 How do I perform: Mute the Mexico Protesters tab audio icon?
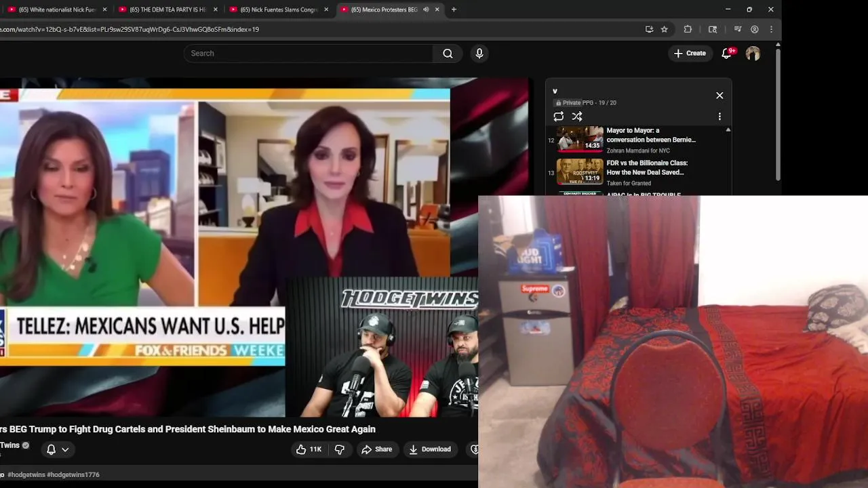(x=426, y=9)
